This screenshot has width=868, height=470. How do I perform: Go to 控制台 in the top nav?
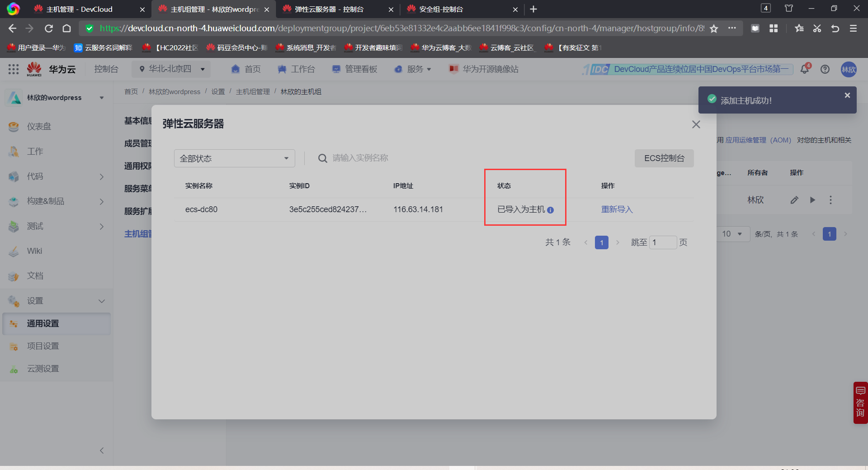(106, 69)
